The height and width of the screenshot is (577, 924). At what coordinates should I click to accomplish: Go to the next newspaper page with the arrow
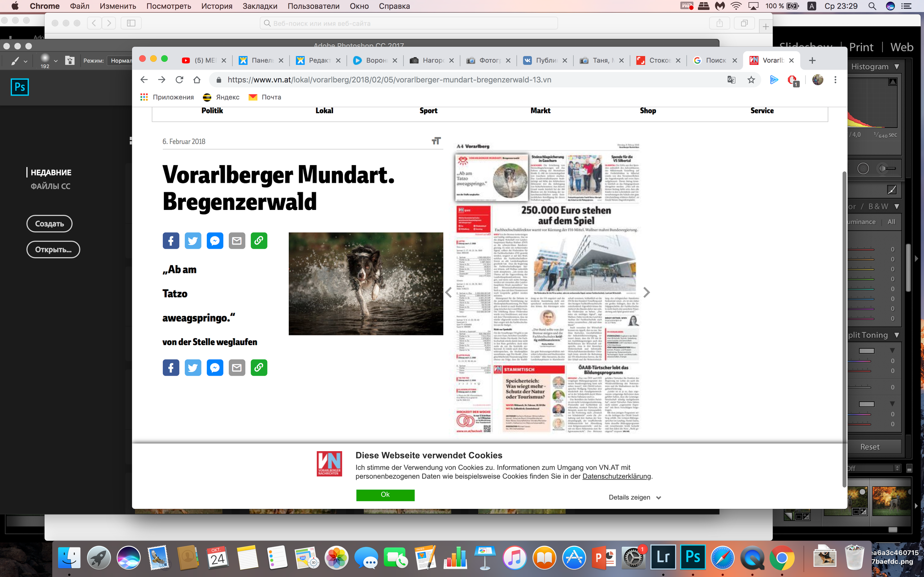646,292
